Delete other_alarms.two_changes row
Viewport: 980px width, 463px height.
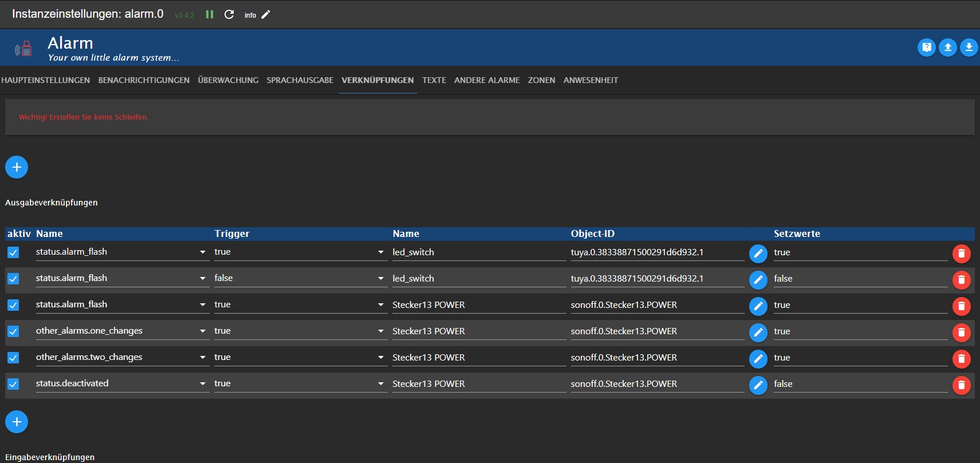coord(962,358)
